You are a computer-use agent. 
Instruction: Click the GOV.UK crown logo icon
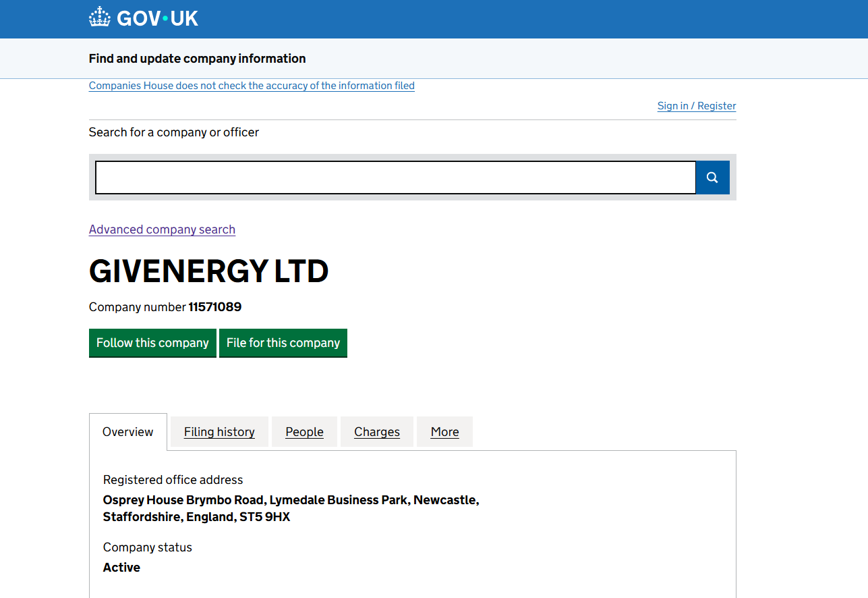[100, 18]
